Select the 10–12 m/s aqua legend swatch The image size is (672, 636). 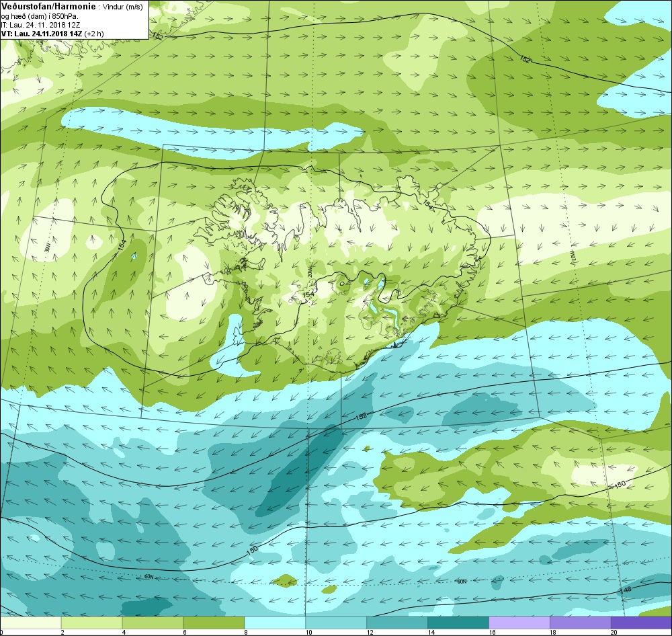click(x=336, y=623)
